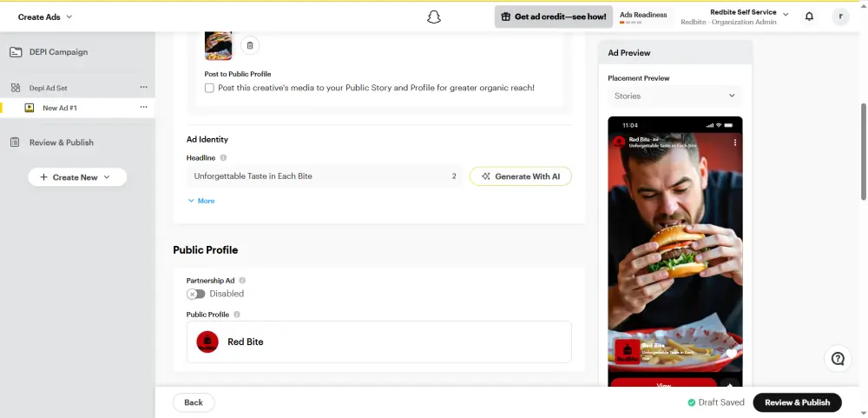Click the gift icon for ad credit
Viewport: 868px width, 418px height.
(505, 17)
